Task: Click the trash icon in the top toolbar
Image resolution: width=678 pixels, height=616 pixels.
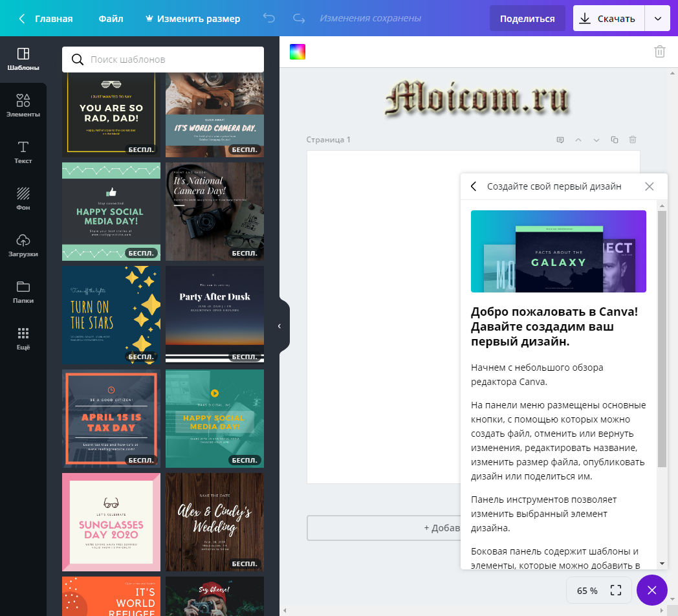Action: tap(659, 52)
